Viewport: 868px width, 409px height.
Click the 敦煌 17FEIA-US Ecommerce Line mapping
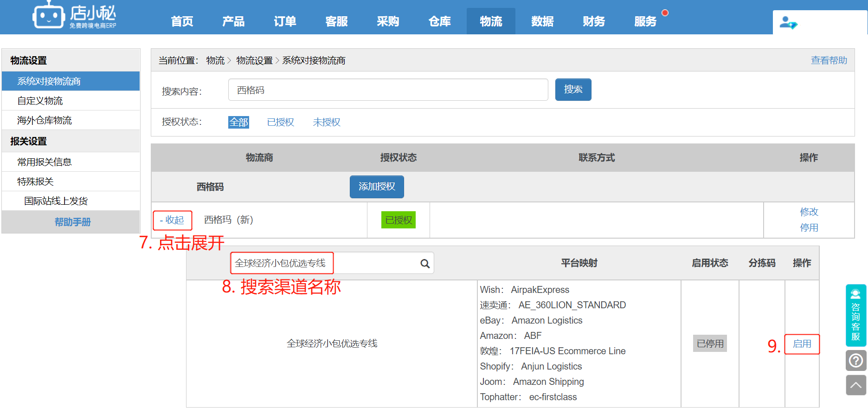pos(553,351)
